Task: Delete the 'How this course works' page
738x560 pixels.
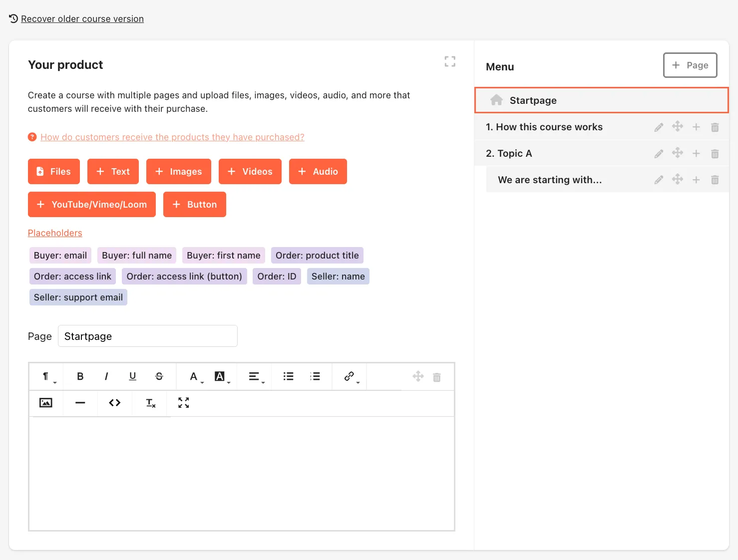Action: [x=715, y=127]
